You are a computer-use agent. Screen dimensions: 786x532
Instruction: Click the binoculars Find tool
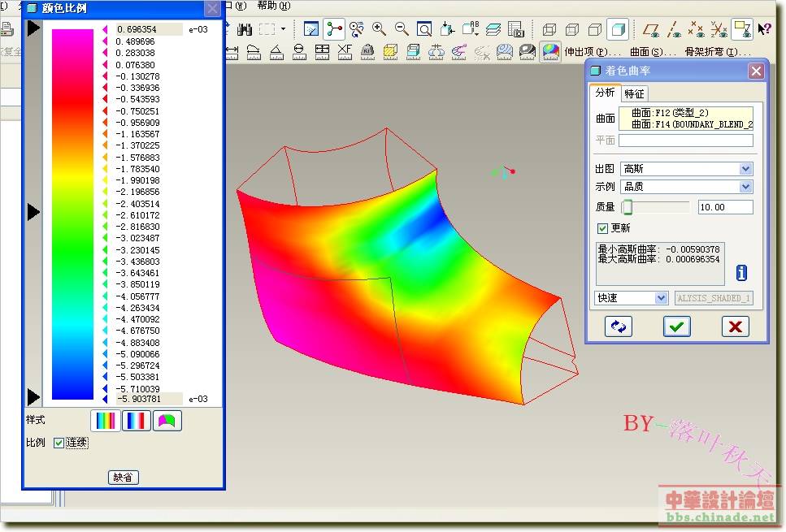245,29
